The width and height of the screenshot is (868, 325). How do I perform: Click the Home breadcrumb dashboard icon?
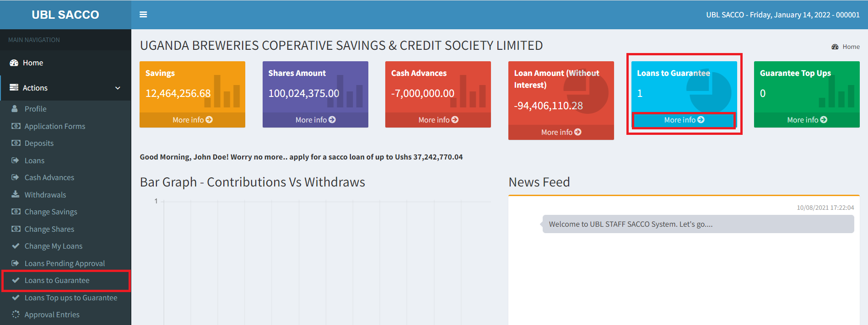click(x=835, y=47)
